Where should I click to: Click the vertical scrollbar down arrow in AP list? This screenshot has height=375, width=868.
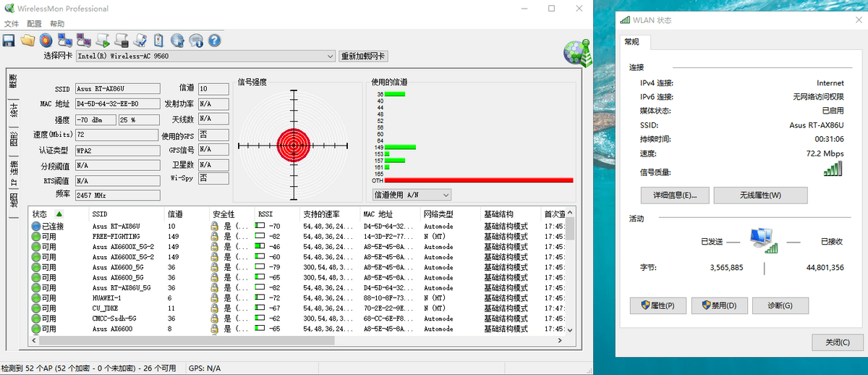click(x=569, y=330)
